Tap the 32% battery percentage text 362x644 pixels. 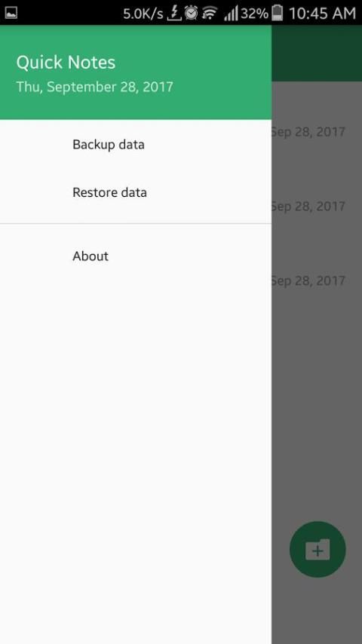[x=254, y=14]
